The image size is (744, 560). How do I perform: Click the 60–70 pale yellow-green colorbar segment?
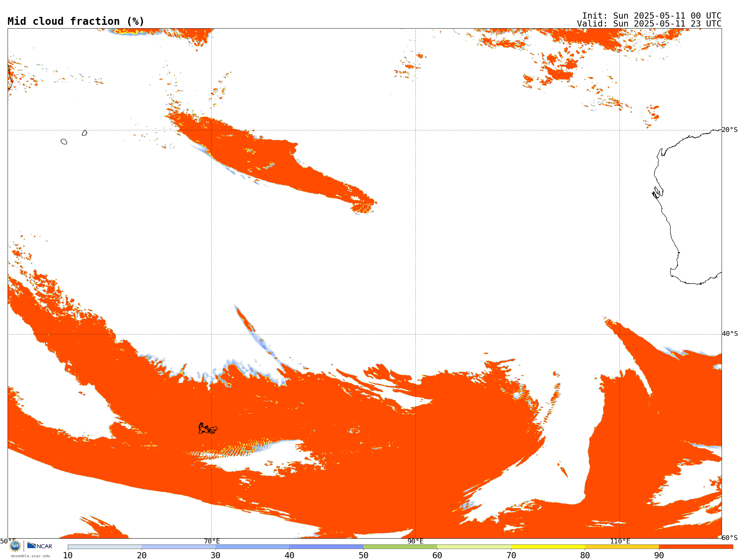(474, 547)
